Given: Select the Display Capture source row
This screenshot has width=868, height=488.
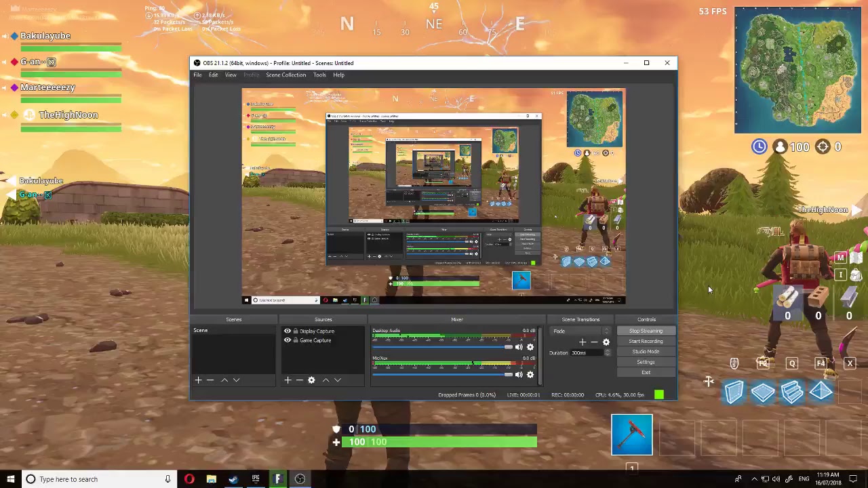Looking at the screenshot, I should [x=323, y=331].
